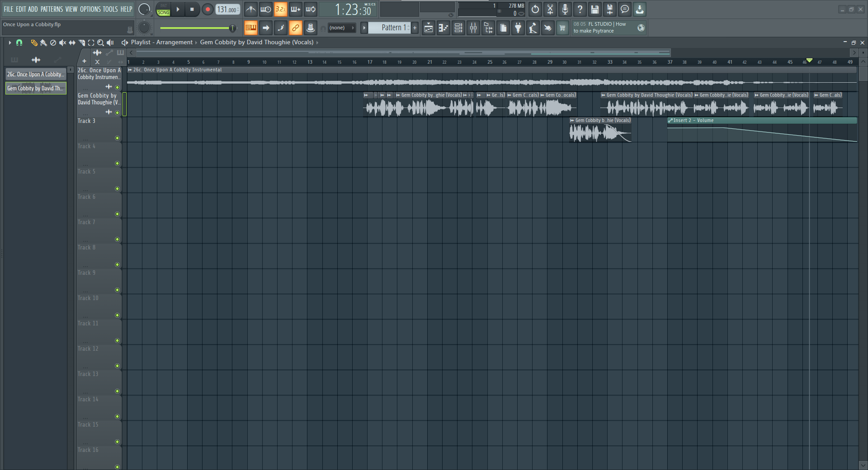
Task: Open the FILE menu
Action: click(x=9, y=9)
